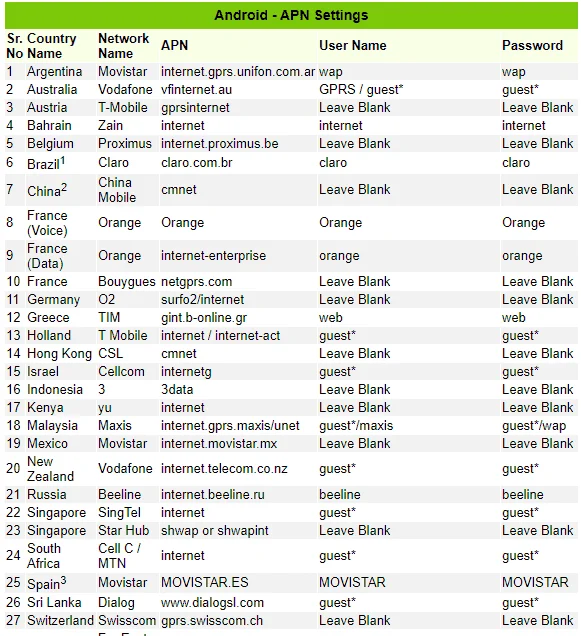Select internet.proximus.be APN text

coord(219,144)
